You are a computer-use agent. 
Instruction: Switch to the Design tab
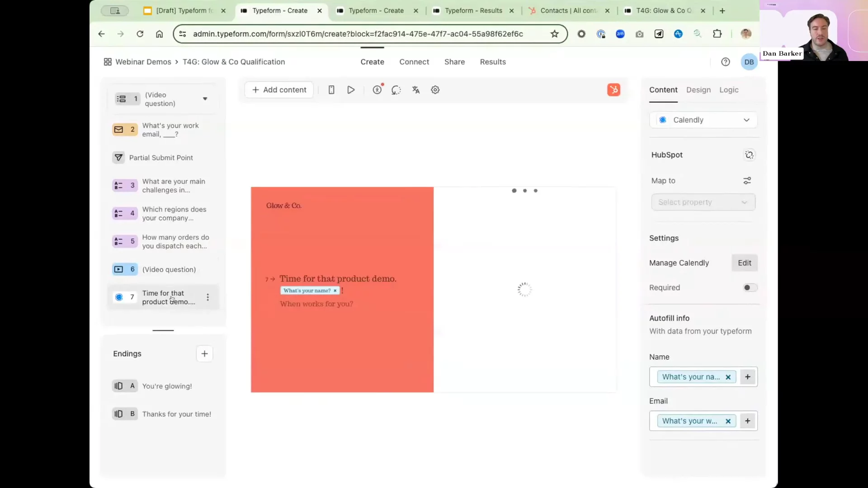698,90
